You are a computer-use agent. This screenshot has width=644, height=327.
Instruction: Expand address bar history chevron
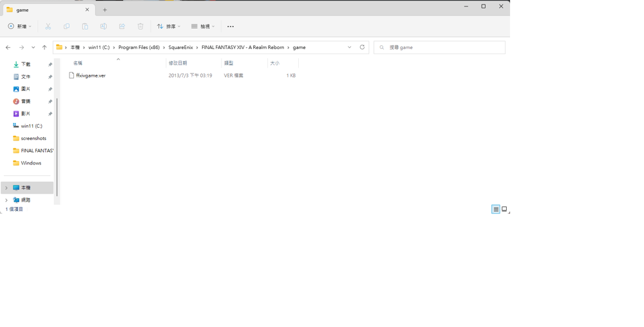click(x=350, y=47)
